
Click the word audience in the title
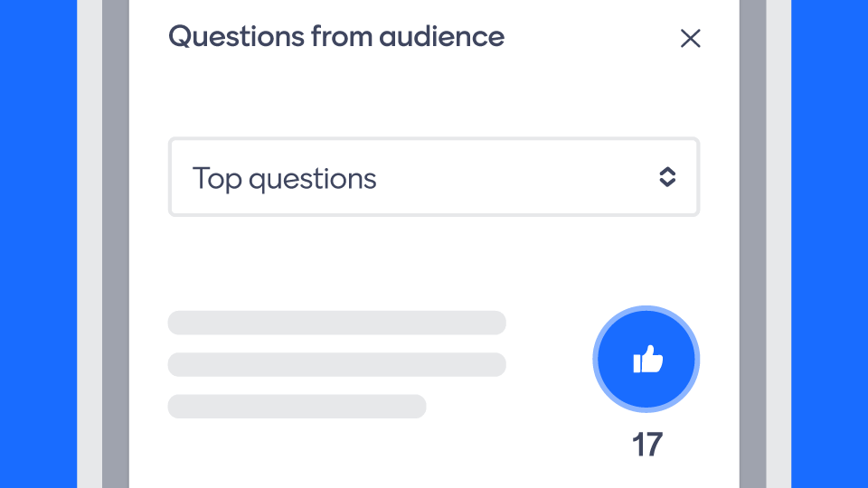[441, 37]
